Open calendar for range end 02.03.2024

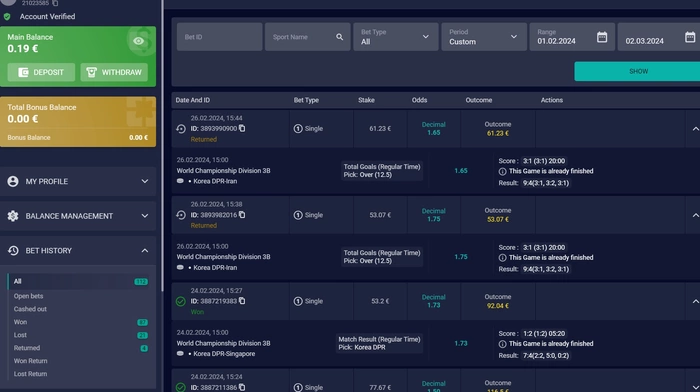click(690, 37)
